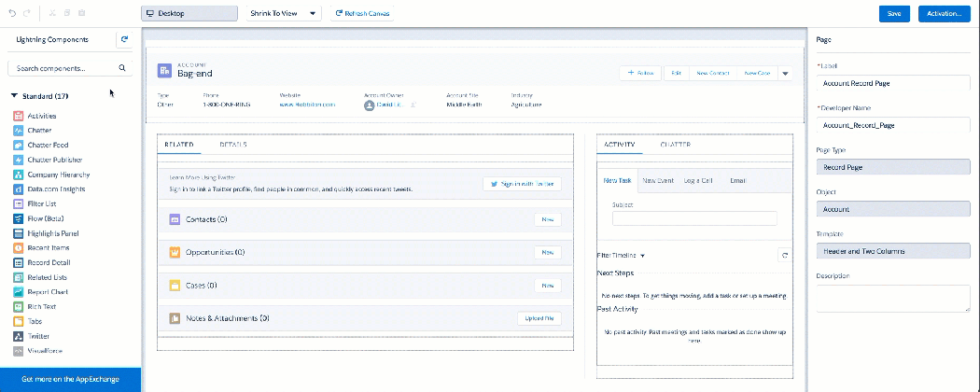Click the New Case button
The image size is (980, 392).
click(x=758, y=73)
